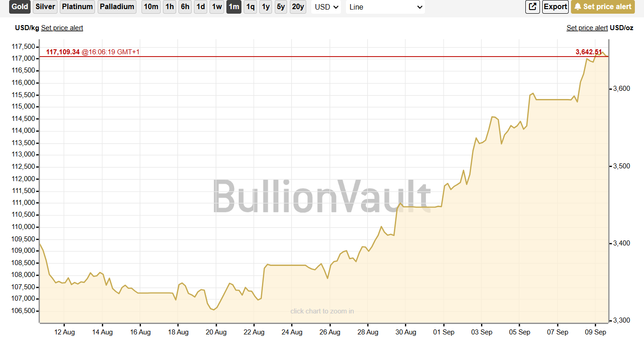Viewport: 644px width, 339px height.
Task: Select the 1w time range
Action: tap(217, 7)
